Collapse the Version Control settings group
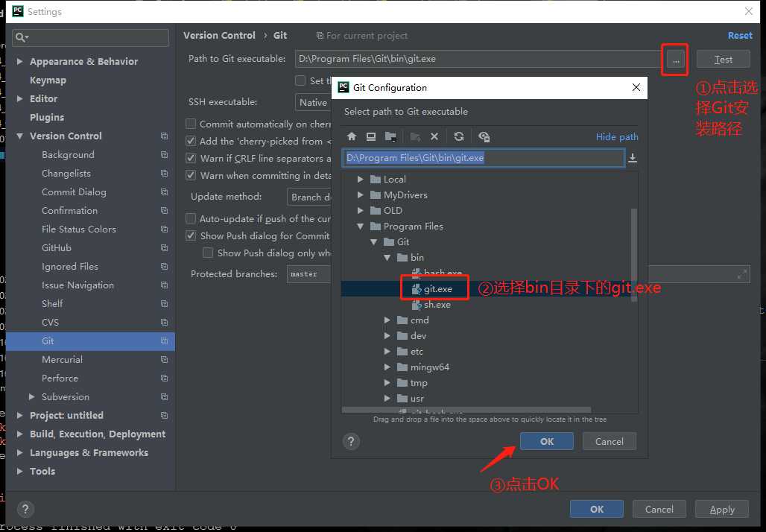 point(19,136)
